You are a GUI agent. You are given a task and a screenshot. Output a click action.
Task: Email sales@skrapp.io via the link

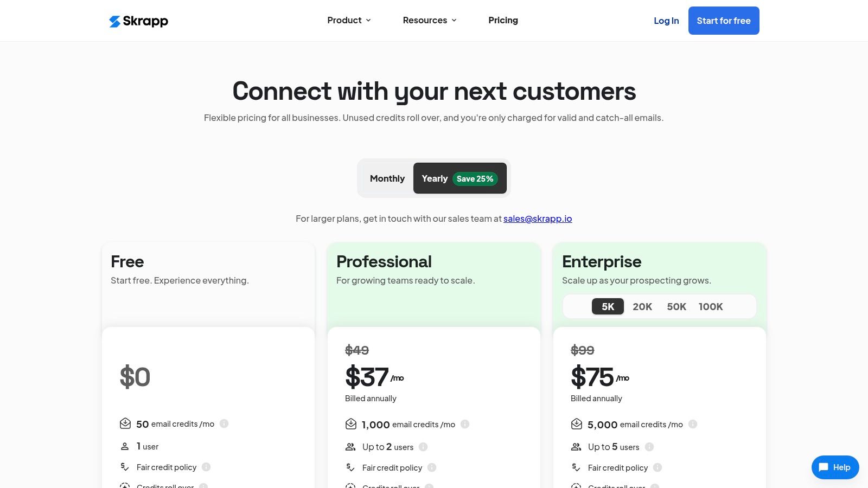pyautogui.click(x=538, y=219)
